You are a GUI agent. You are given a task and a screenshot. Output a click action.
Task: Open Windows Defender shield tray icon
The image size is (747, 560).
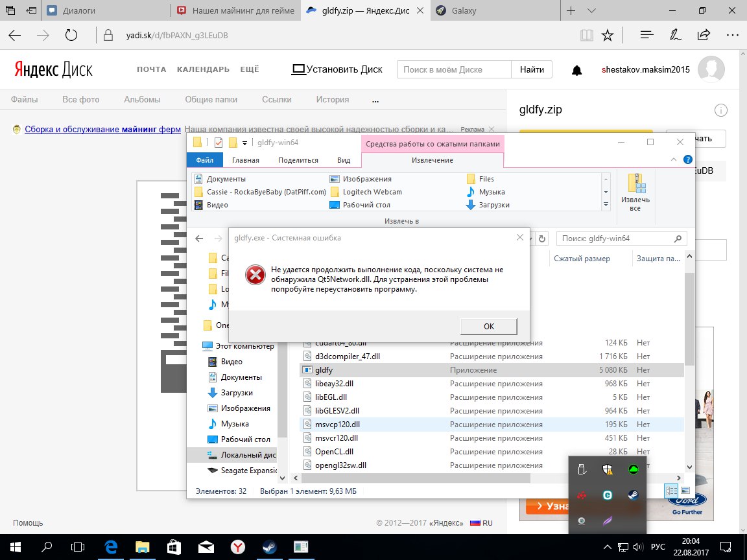(x=608, y=470)
